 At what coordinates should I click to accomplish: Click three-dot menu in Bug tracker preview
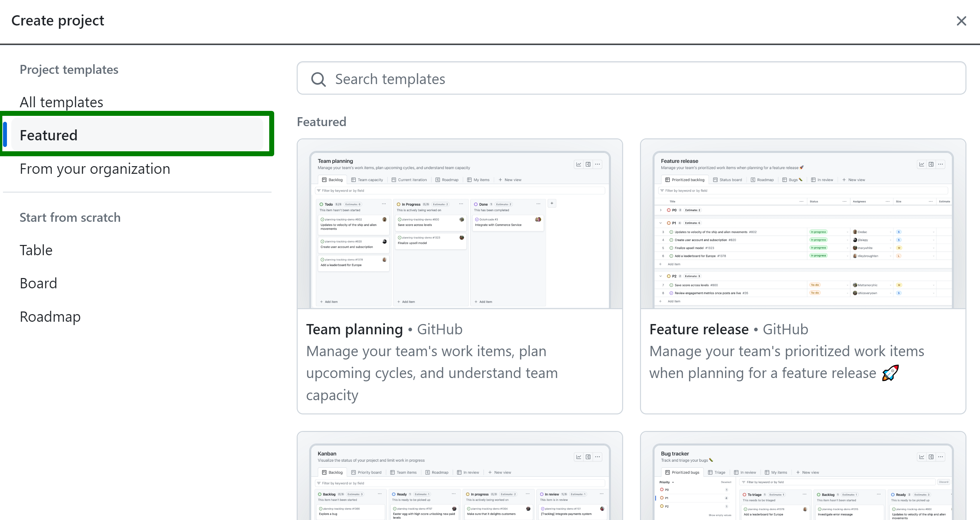click(x=941, y=457)
